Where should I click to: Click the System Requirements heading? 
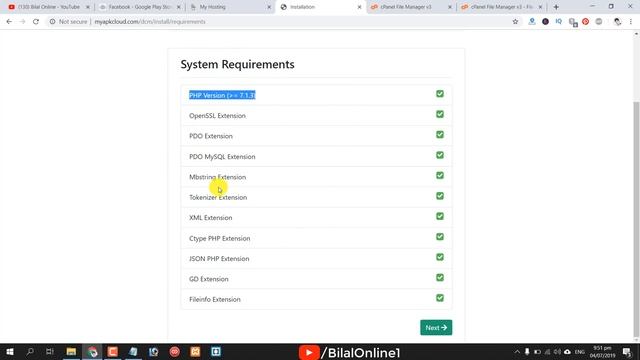[237, 64]
